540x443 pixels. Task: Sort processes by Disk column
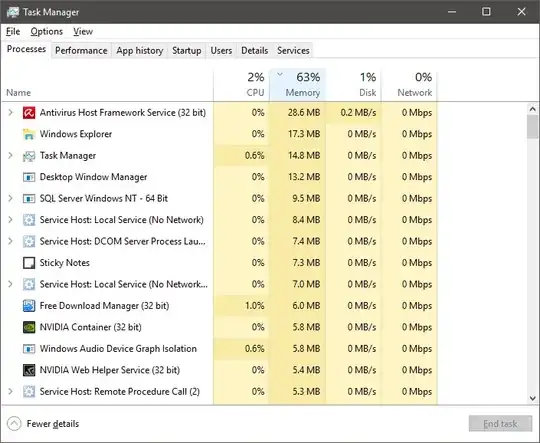click(x=353, y=85)
